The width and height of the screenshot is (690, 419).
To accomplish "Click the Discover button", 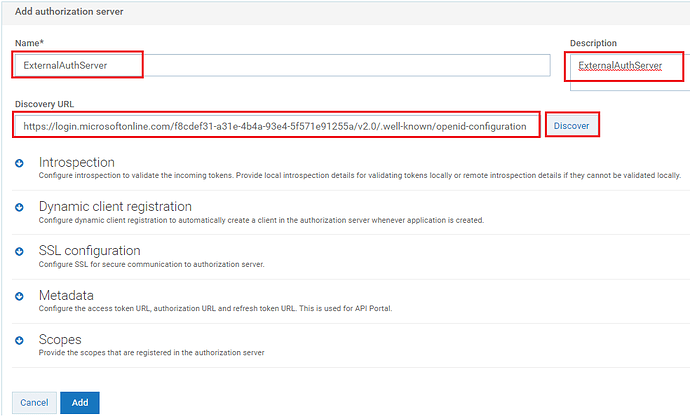I will pyautogui.click(x=572, y=126).
